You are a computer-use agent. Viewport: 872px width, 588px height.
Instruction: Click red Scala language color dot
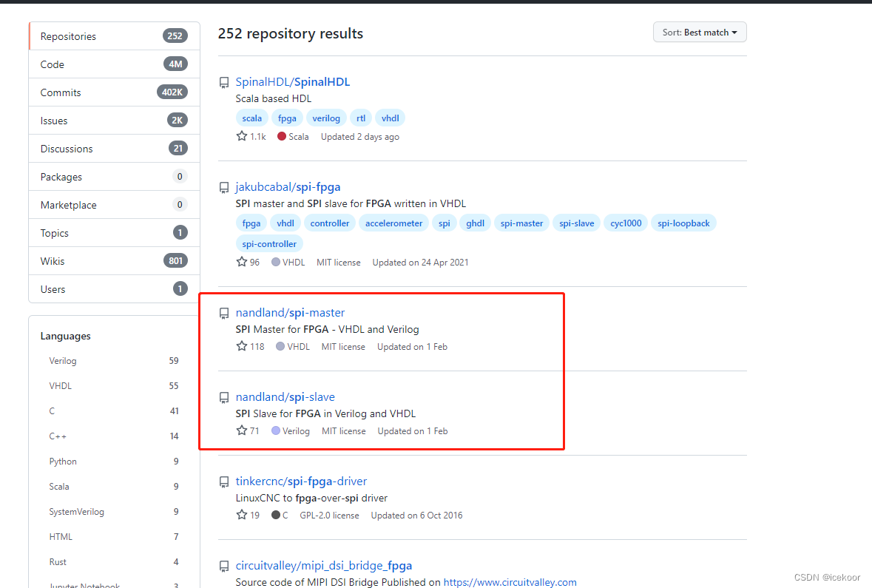[281, 136]
